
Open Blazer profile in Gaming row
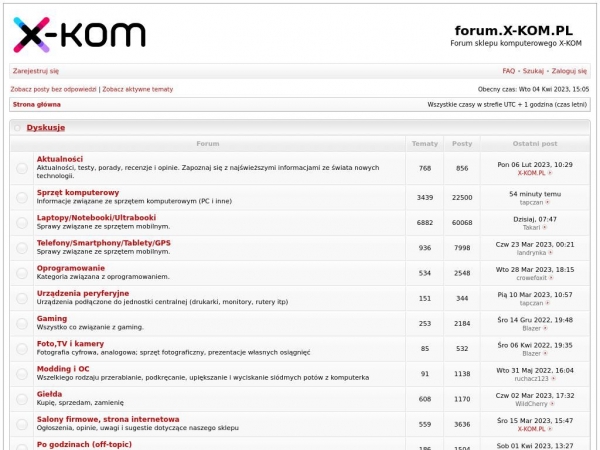tap(532, 328)
